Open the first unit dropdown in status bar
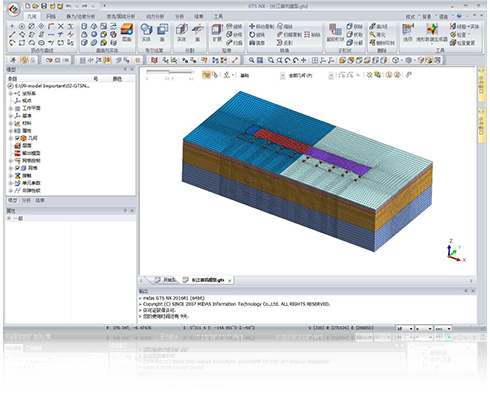The height and width of the screenshot is (400, 490). point(405,329)
